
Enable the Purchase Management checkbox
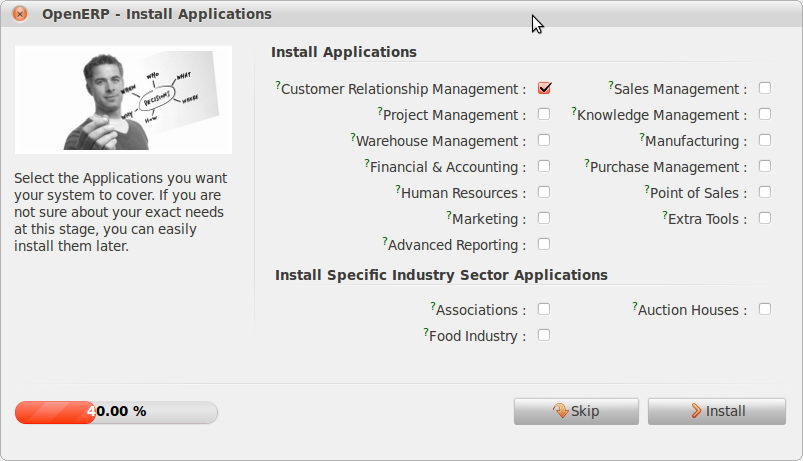coord(765,166)
